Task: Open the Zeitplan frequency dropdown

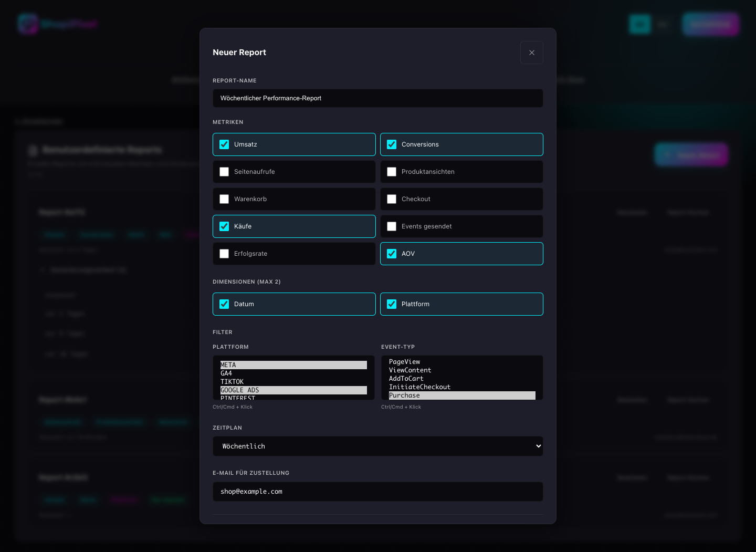Action: (x=378, y=446)
